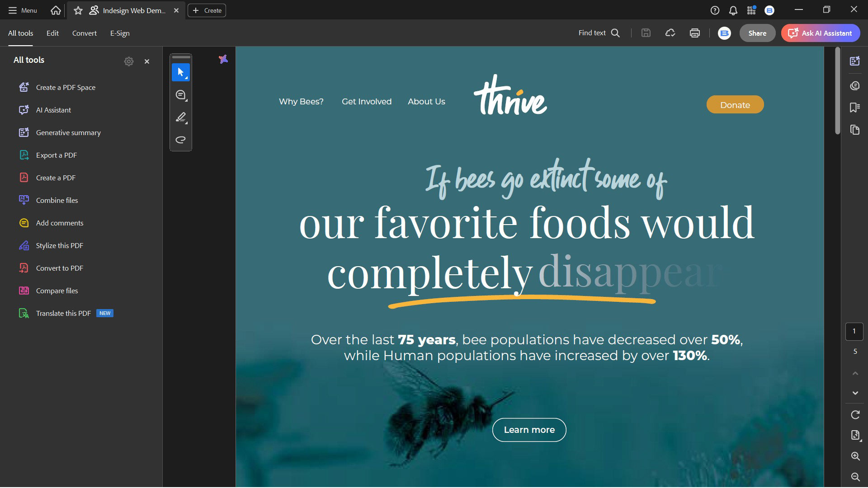Screen dimensions: 868x488
Task: Select the highlight pen tool
Action: [181, 117]
